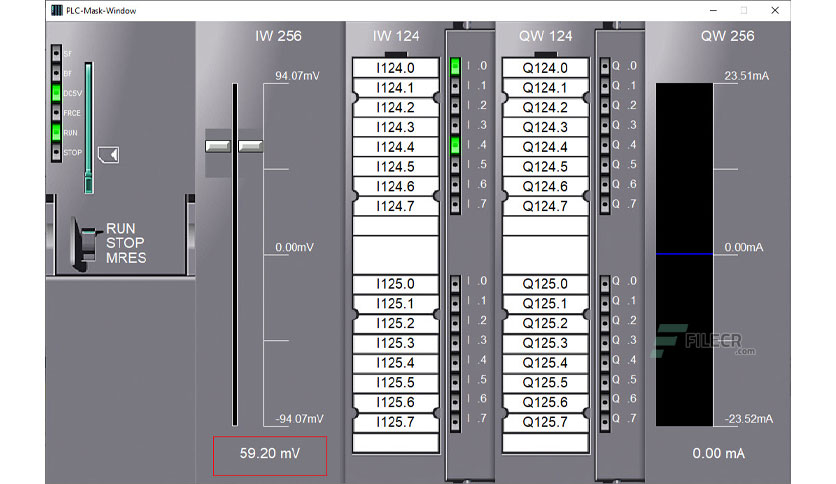
Task: Click the QW 256 analog output bar
Action: (684, 254)
